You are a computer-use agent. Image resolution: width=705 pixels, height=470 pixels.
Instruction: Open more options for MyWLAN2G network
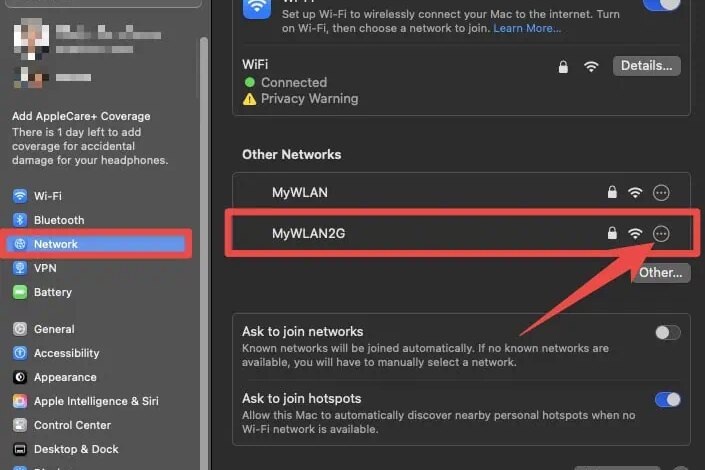click(x=660, y=233)
